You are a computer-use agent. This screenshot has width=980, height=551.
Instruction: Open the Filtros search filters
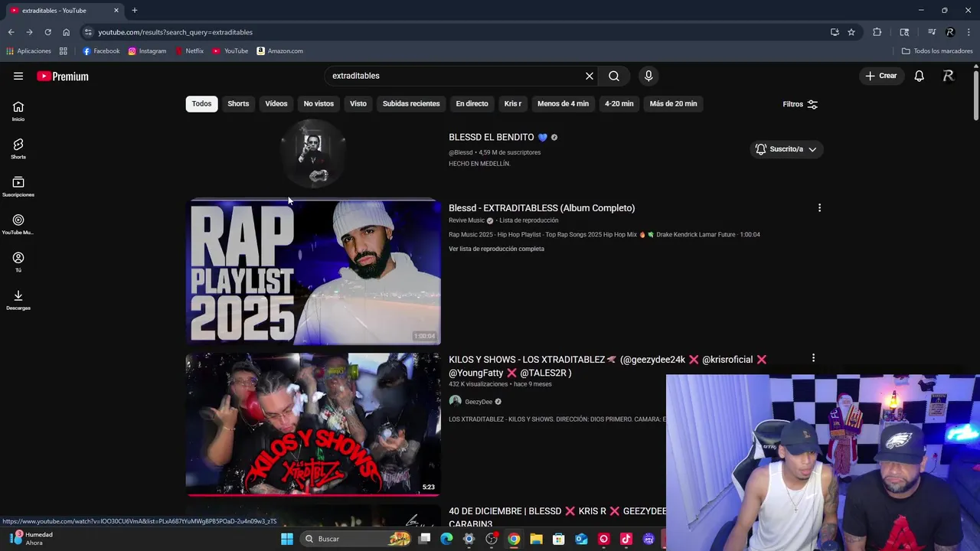[x=800, y=104]
